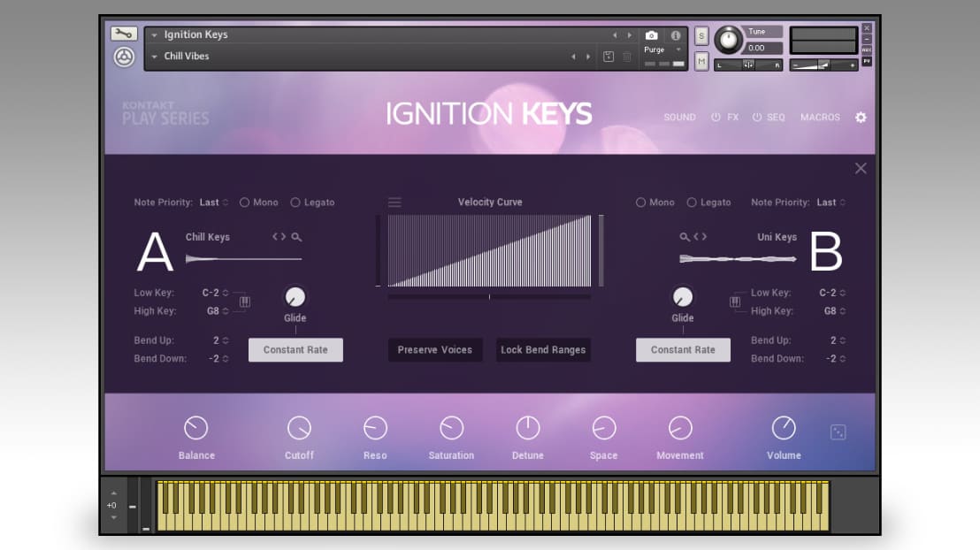The height and width of the screenshot is (550, 980).
Task: Open the MACROS page
Action: 820,117
